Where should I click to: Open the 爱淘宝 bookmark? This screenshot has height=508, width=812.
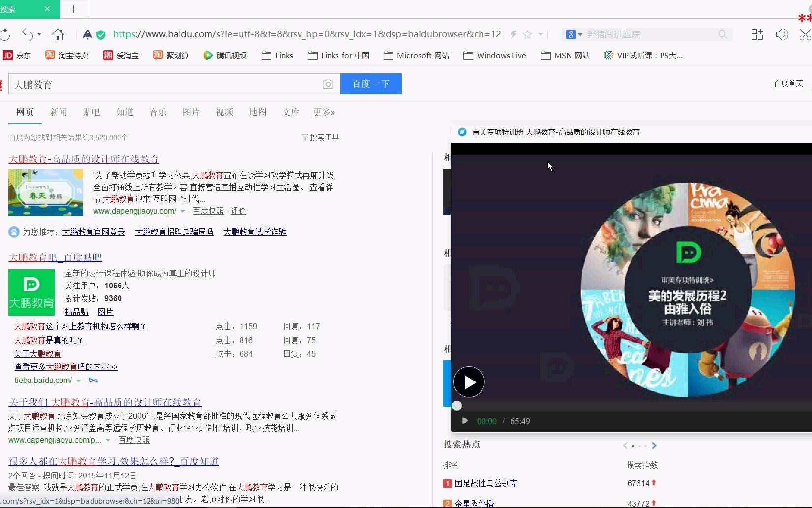click(x=121, y=55)
